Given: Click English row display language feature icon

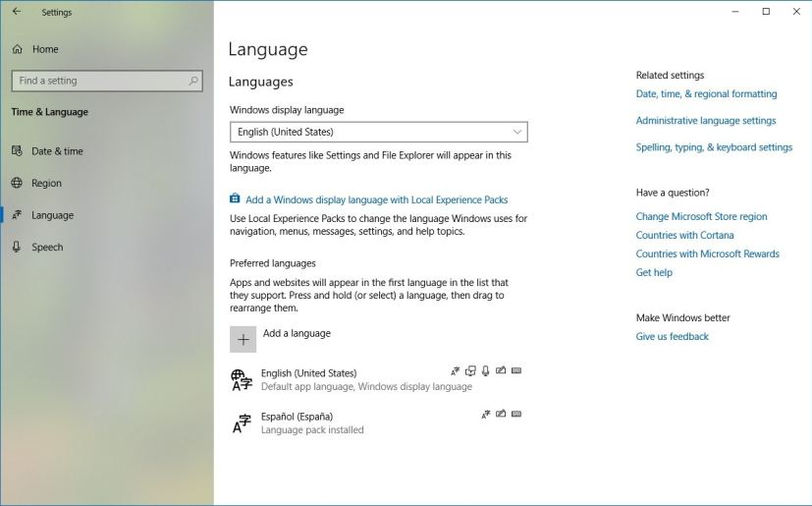Looking at the screenshot, I should [456, 370].
